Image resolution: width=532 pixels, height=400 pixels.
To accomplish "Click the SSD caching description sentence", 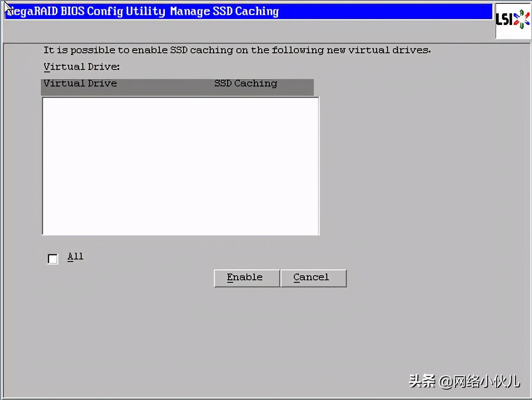I will tap(237, 50).
